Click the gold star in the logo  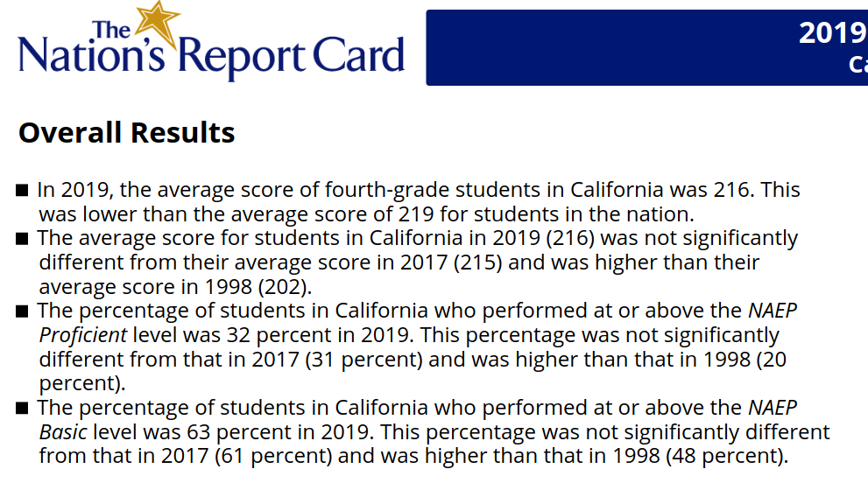(156, 19)
